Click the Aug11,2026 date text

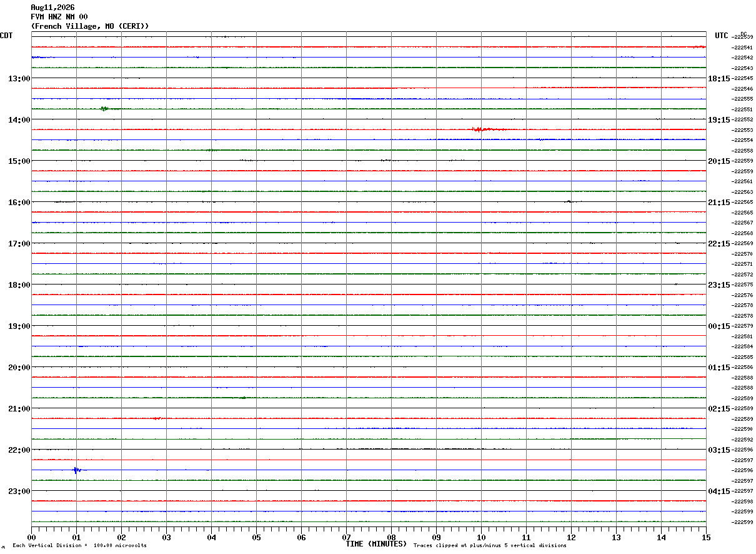[x=52, y=8]
